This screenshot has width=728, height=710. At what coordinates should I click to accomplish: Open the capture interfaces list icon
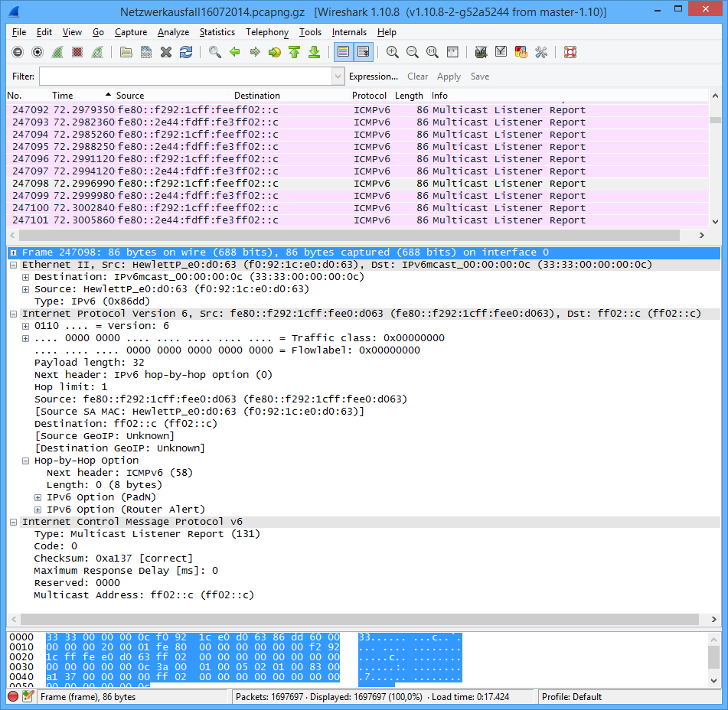click(x=18, y=52)
